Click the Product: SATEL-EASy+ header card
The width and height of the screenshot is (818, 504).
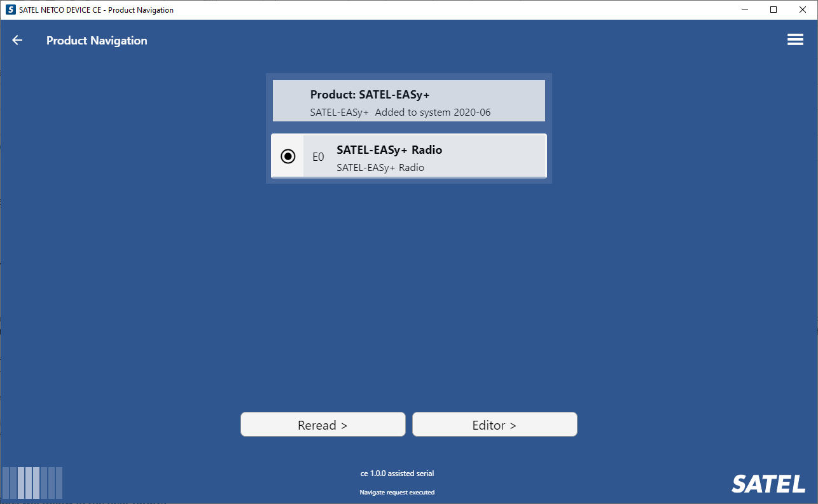[x=408, y=101]
